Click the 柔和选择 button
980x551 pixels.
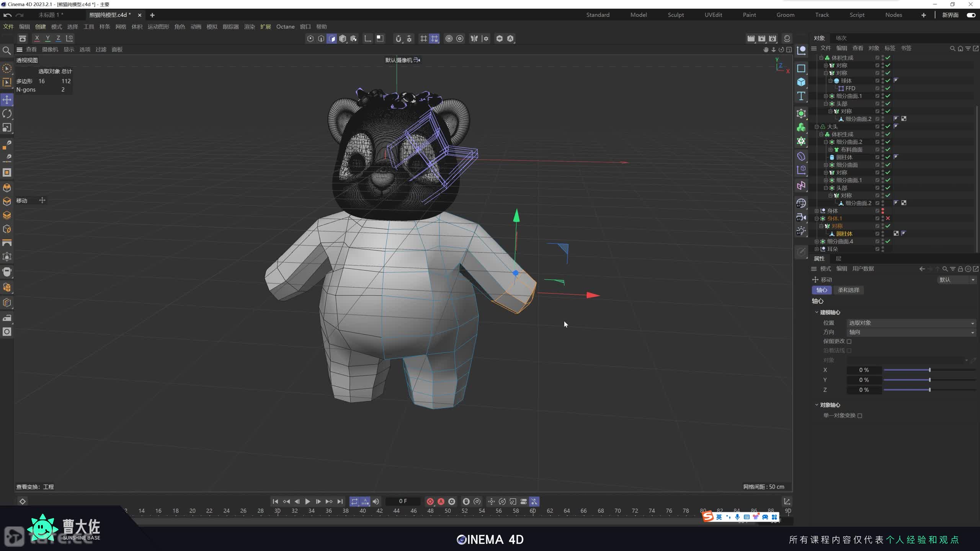(x=849, y=290)
